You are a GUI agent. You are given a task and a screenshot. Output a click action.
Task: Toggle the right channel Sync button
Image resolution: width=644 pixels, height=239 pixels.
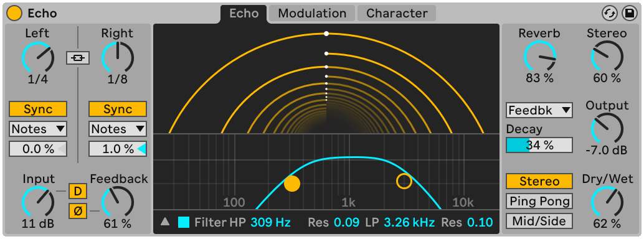coord(118,110)
